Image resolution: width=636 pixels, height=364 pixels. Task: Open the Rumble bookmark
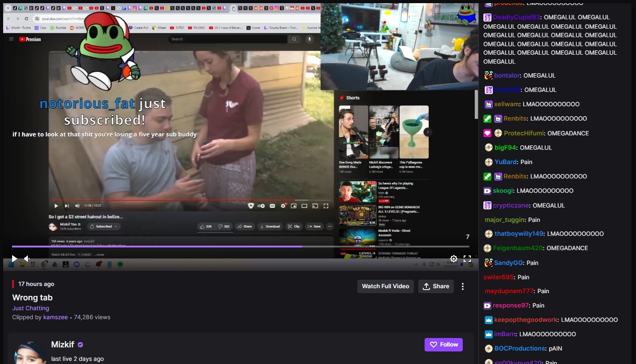pyautogui.click(x=58, y=28)
